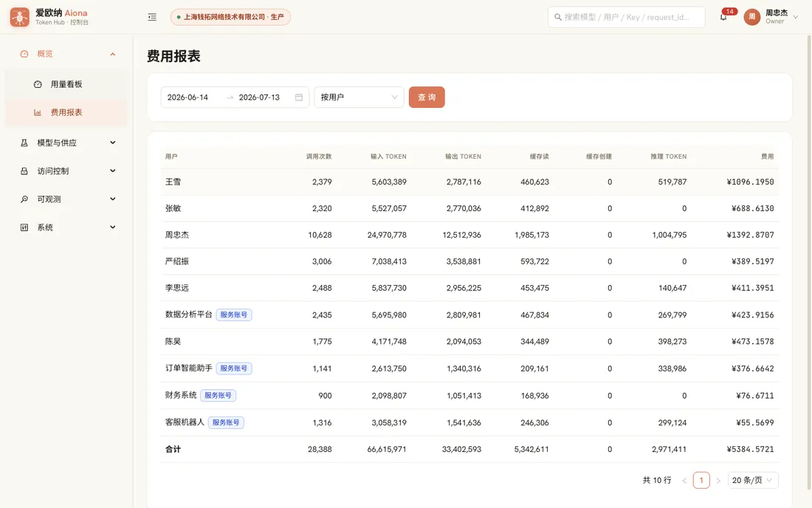This screenshot has width=812, height=508.
Task: Open the 上海钱拓网络技术有限公司 · 生产 environment selector
Action: [230, 17]
